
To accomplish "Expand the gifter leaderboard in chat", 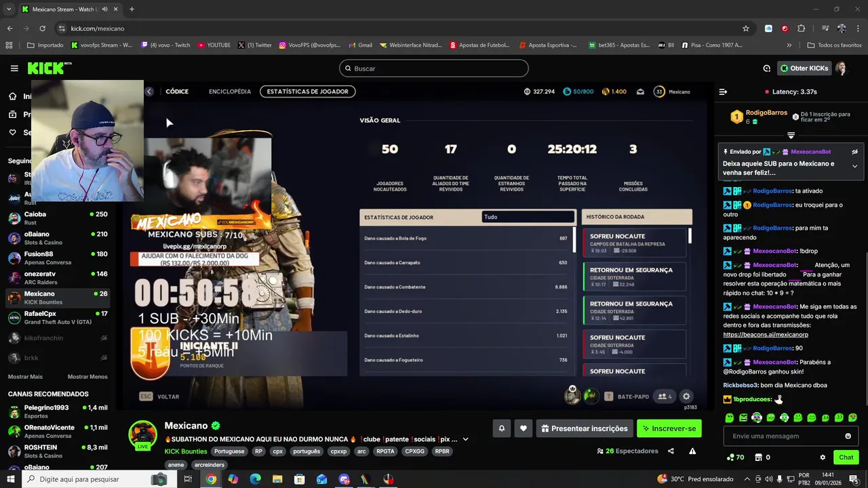I will point(791,136).
